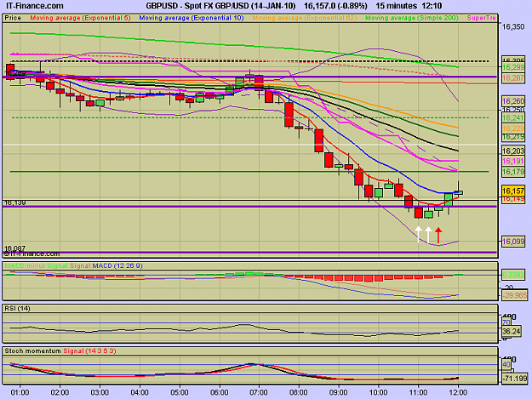The image size is (532, 399).
Task: Click the 16,287 price tag
Action: click(x=513, y=78)
